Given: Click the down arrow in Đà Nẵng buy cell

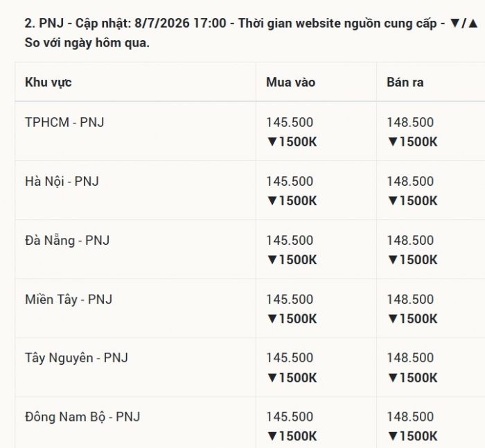Looking at the screenshot, I should [x=272, y=260].
